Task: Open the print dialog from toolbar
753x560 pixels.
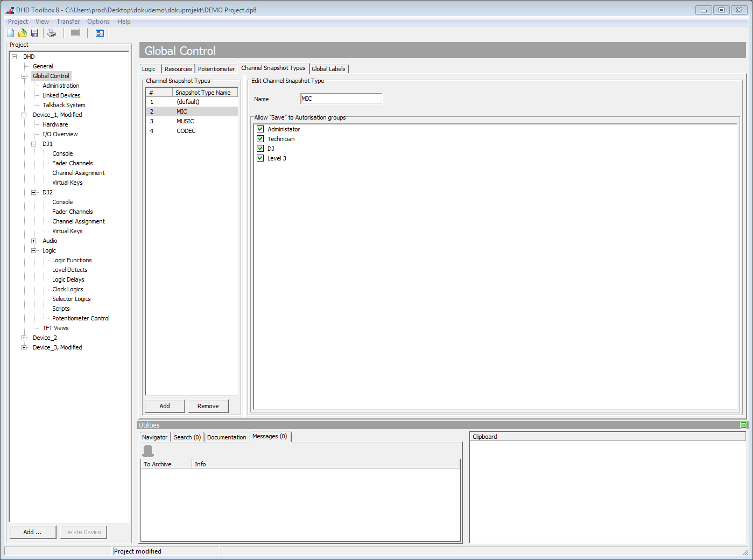Action: point(52,33)
